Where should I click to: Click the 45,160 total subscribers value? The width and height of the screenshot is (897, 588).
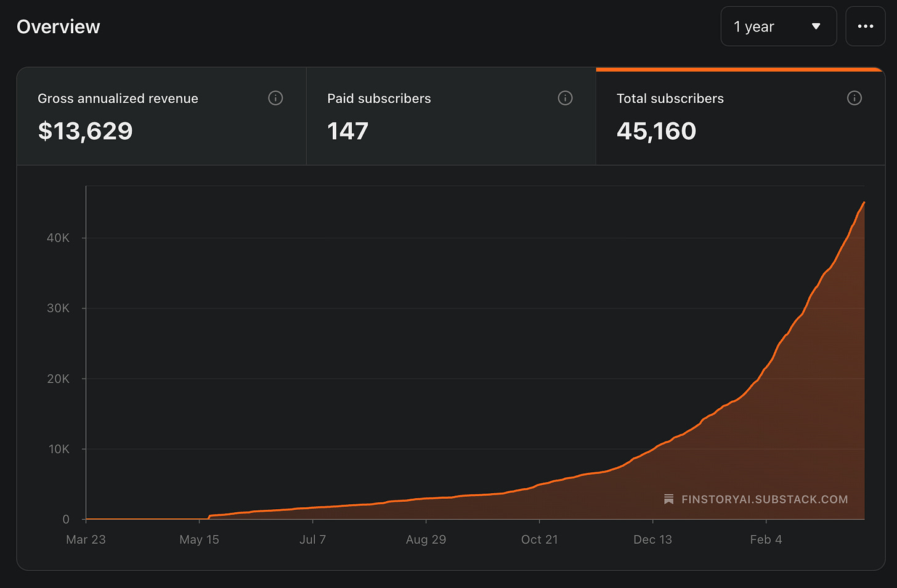(x=656, y=131)
